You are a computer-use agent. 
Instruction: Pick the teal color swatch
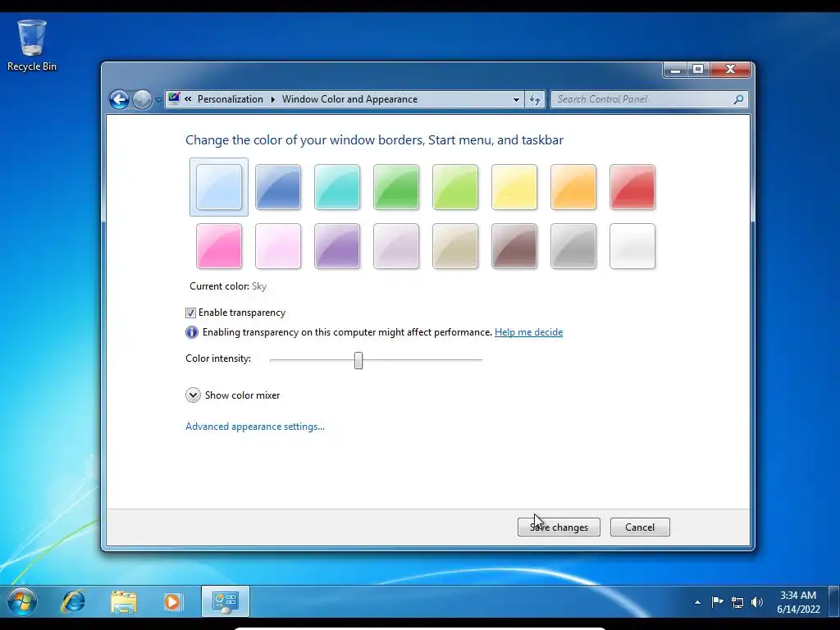[337, 187]
